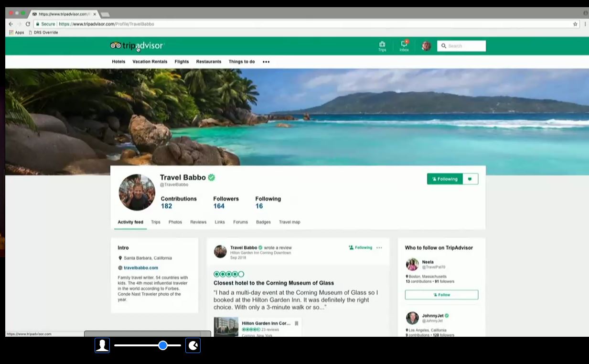Click the Hilton Garden Inn Corning Downtown subtitle

pyautogui.click(x=260, y=253)
